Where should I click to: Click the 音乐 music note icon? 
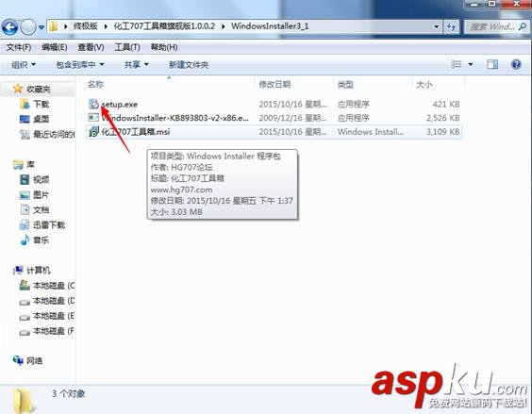(x=25, y=240)
